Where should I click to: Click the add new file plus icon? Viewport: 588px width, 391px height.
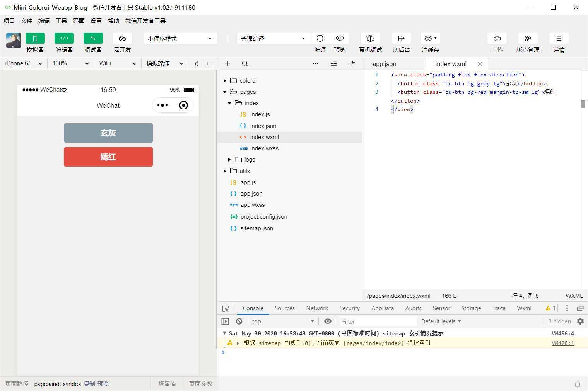click(227, 63)
